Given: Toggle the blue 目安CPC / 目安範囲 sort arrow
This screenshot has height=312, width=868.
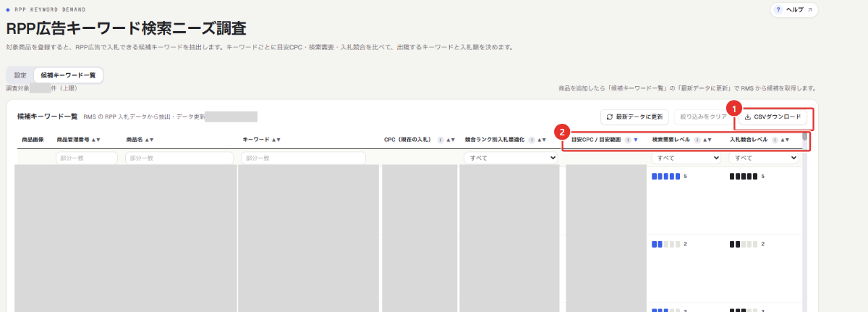Looking at the screenshot, I should 636,140.
